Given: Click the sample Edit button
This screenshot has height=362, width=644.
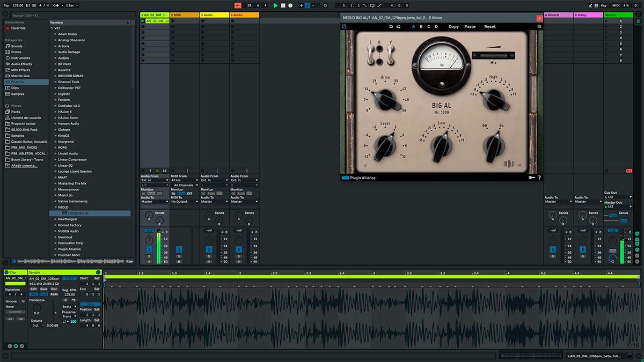Looking at the screenshot, I should click(x=33, y=289).
